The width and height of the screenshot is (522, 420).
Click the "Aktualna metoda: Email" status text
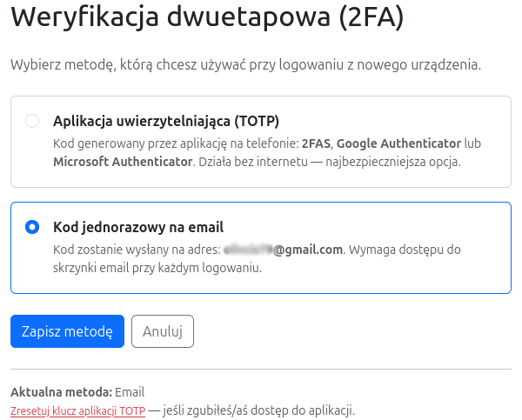point(77,392)
